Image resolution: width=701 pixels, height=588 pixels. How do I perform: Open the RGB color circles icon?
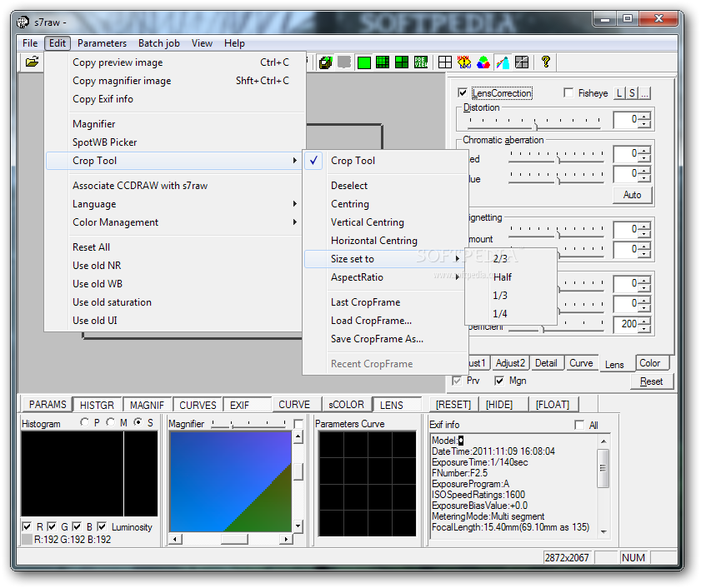[x=483, y=62]
